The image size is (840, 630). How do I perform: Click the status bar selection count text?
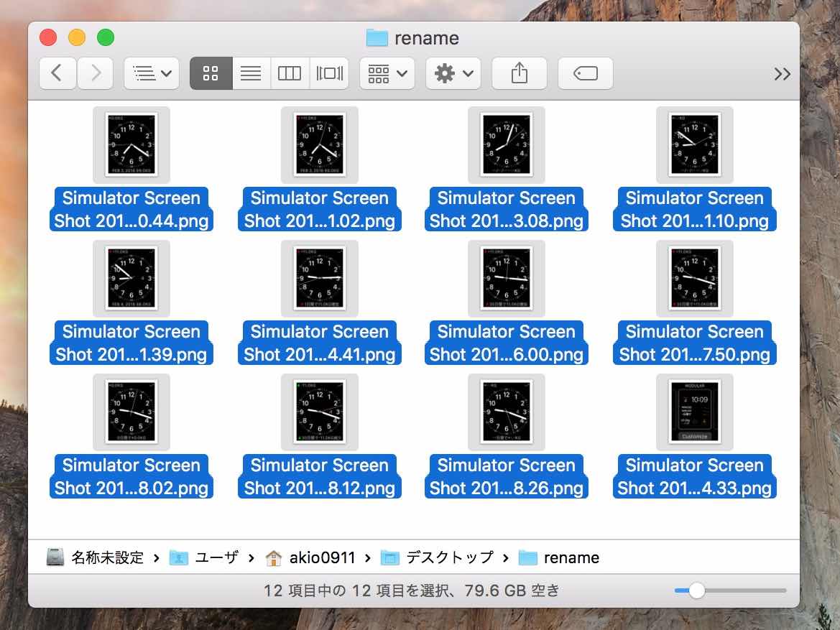coord(412,590)
